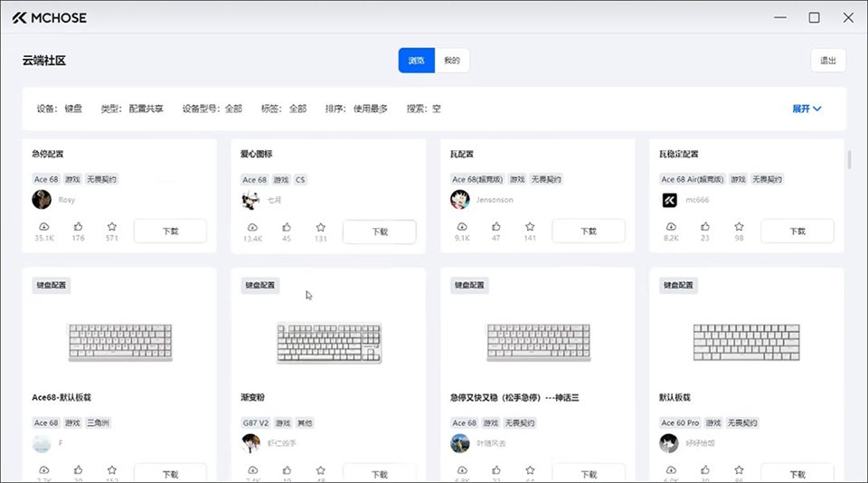
Task: Click the download-count icon on Ace68-默认板载 card
Action: coord(43,470)
